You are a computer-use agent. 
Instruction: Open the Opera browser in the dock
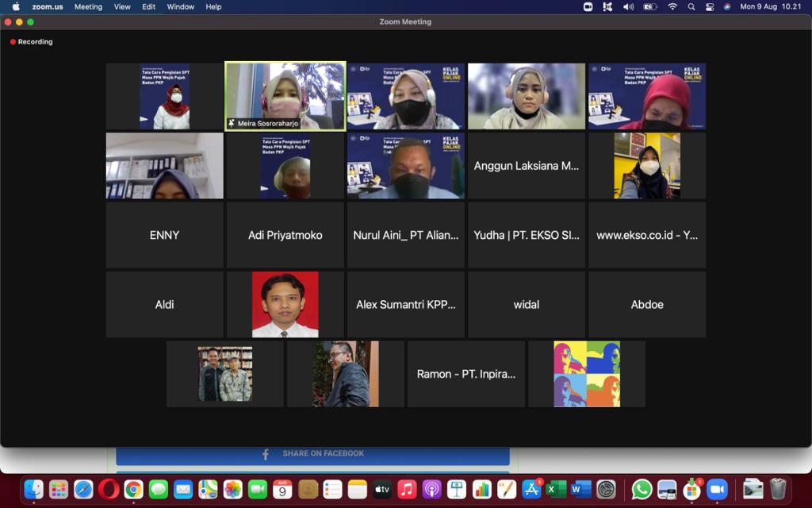(109, 490)
